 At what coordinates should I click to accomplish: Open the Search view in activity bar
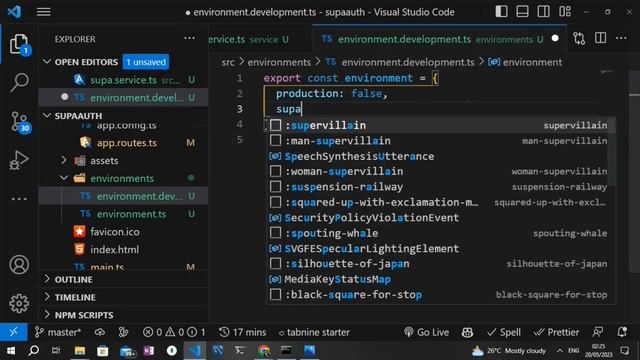coord(19,82)
